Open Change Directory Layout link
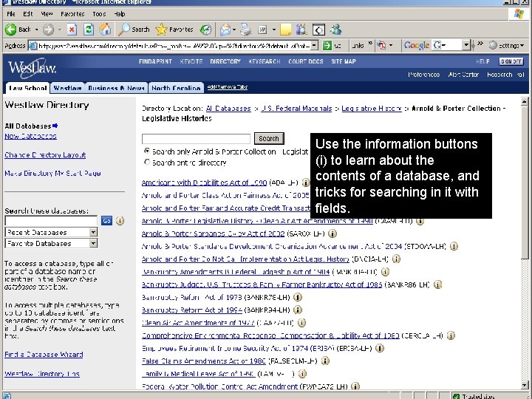Image resolution: width=532 pixels, height=399 pixels. (45, 155)
